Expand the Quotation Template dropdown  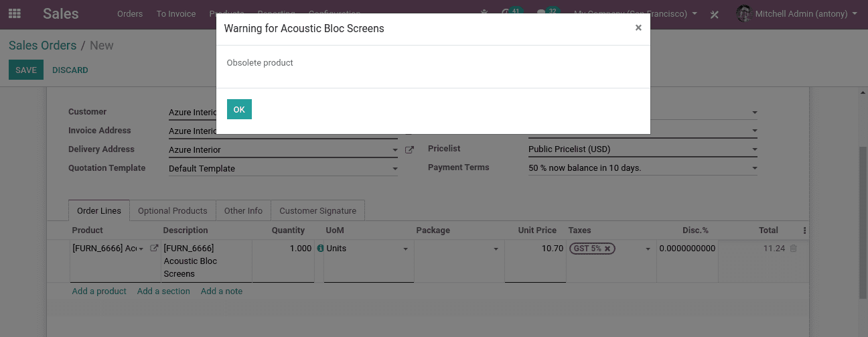coord(394,169)
